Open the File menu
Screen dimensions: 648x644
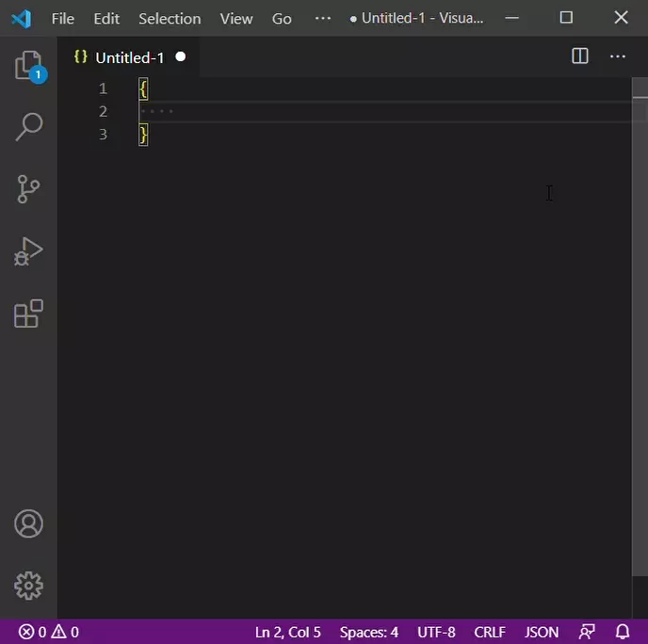tap(63, 19)
